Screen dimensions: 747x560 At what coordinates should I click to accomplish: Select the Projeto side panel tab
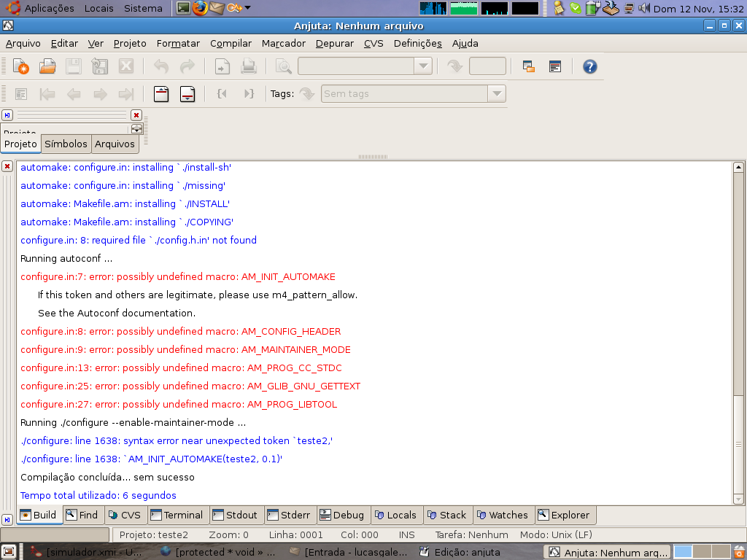point(20,144)
